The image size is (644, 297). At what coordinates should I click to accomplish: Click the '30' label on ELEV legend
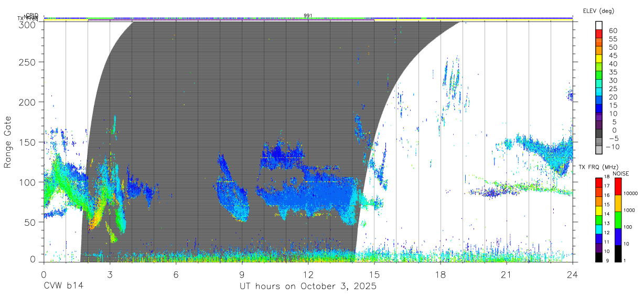pos(613,80)
